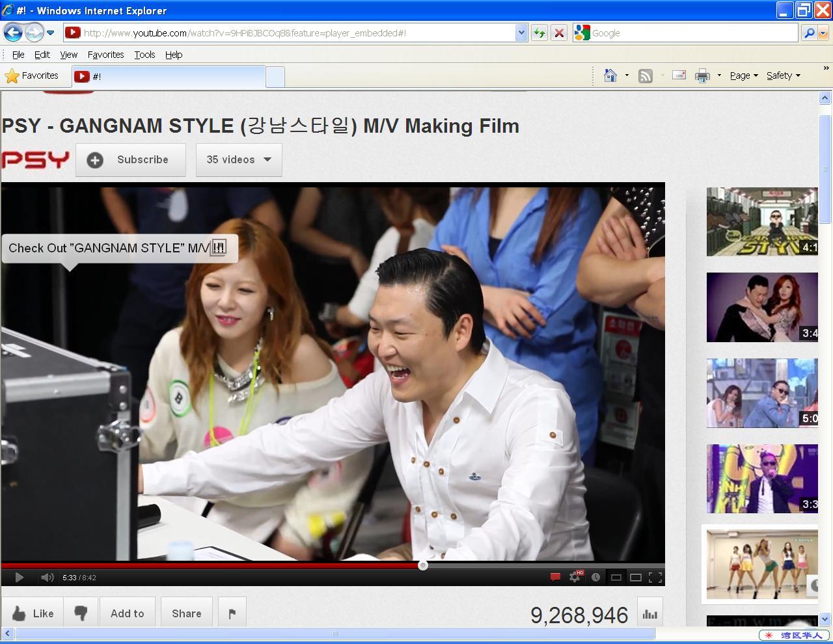
Task: Open a new blank tab
Action: pyautogui.click(x=275, y=77)
